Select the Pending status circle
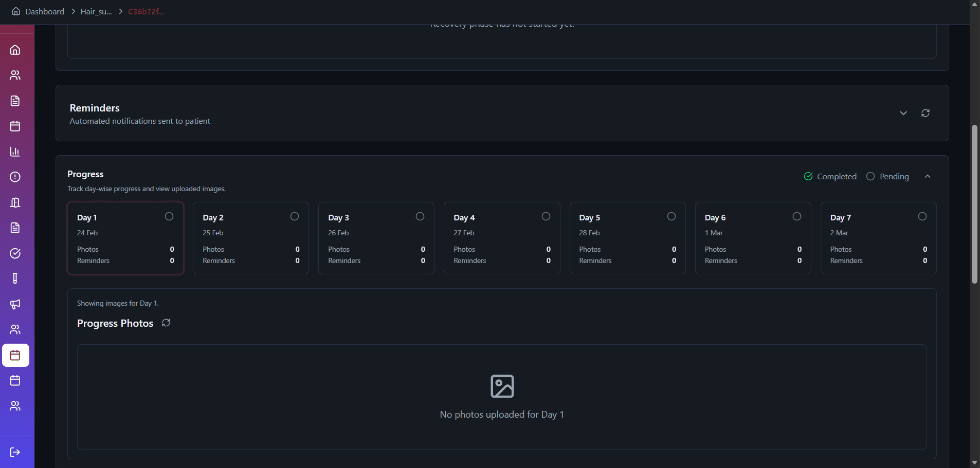This screenshot has width=980, height=468. click(870, 176)
